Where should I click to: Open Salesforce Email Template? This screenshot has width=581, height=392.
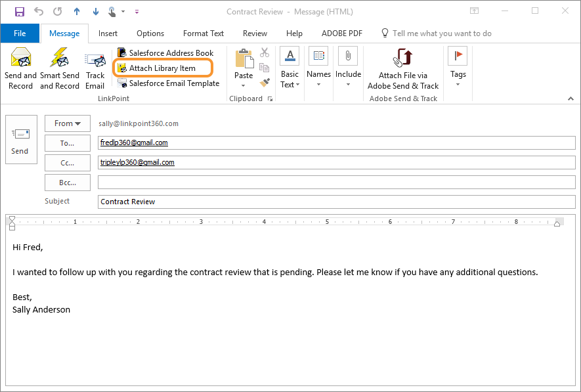point(168,83)
